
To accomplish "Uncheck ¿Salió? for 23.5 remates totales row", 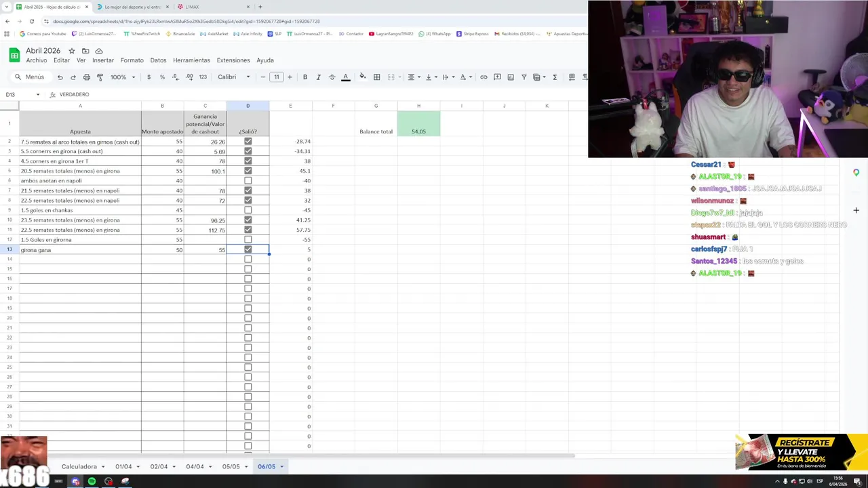I will coord(248,220).
